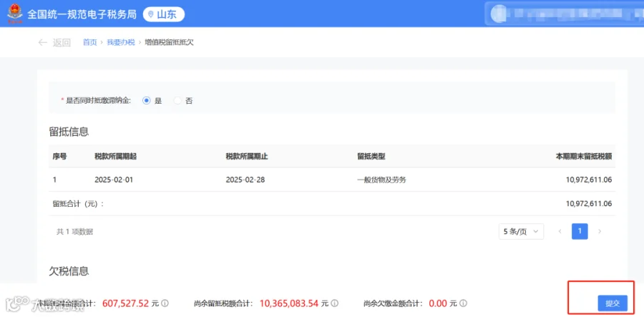This screenshot has width=644, height=317.
Task: Select 否 for 是否同时抵缴滞纳金
Action: pos(177,101)
